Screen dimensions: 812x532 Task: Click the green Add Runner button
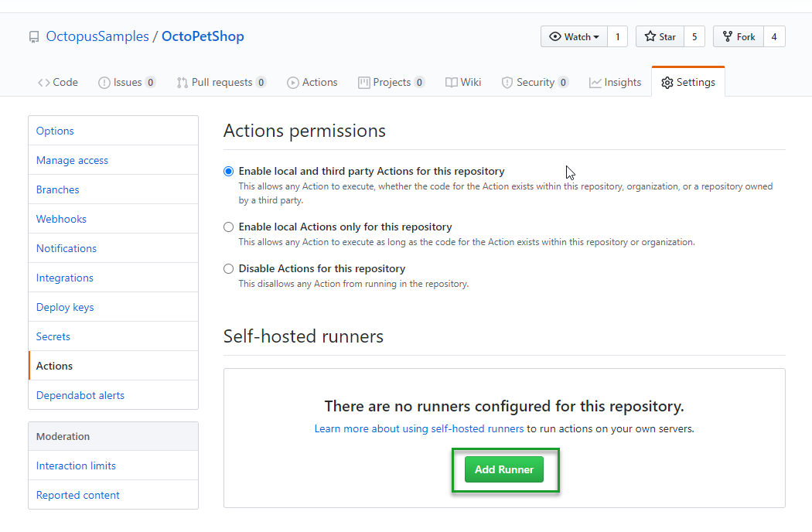[504, 470]
